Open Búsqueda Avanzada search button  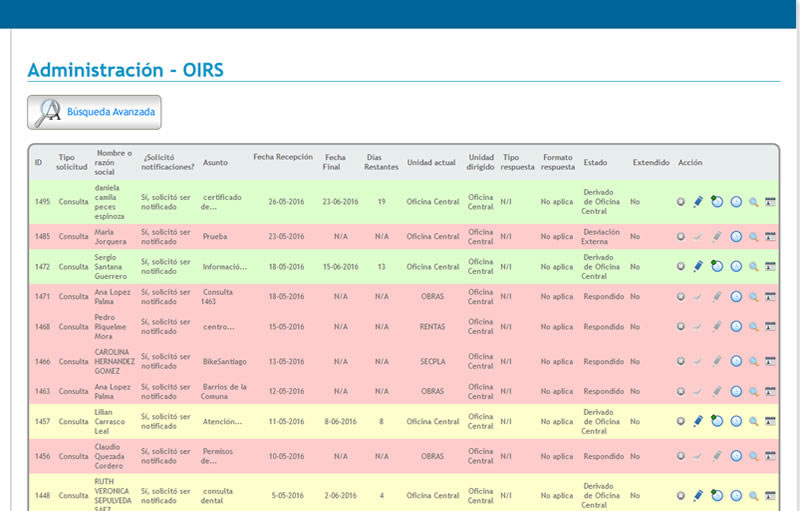coord(94,113)
